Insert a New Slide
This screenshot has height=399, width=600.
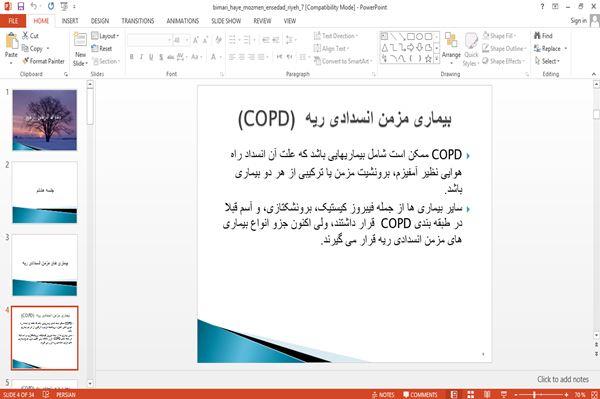(x=80, y=50)
